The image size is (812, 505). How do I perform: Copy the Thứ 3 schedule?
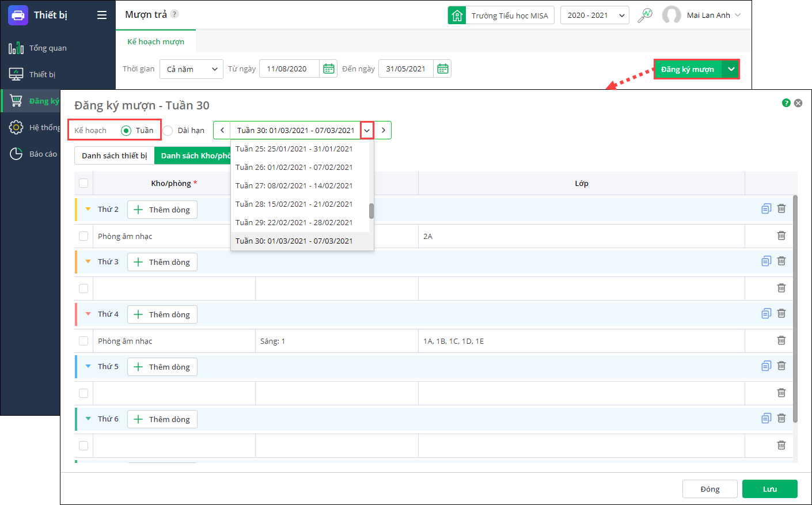[x=766, y=261]
